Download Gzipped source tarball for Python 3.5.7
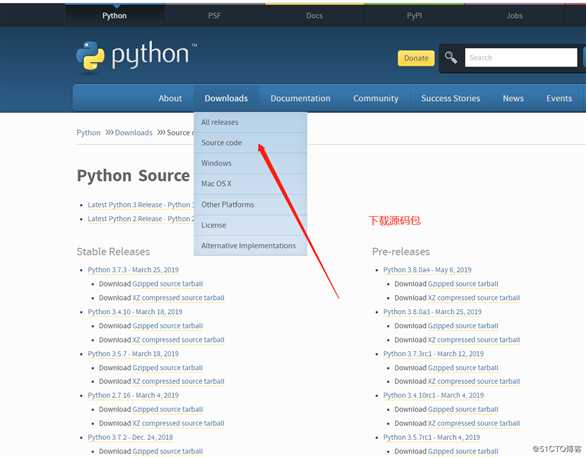 [167, 368]
